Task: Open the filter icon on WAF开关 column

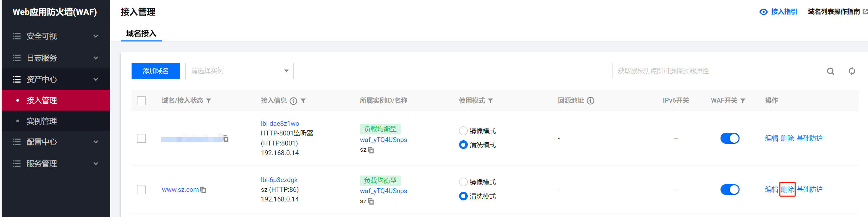Action: (743, 101)
